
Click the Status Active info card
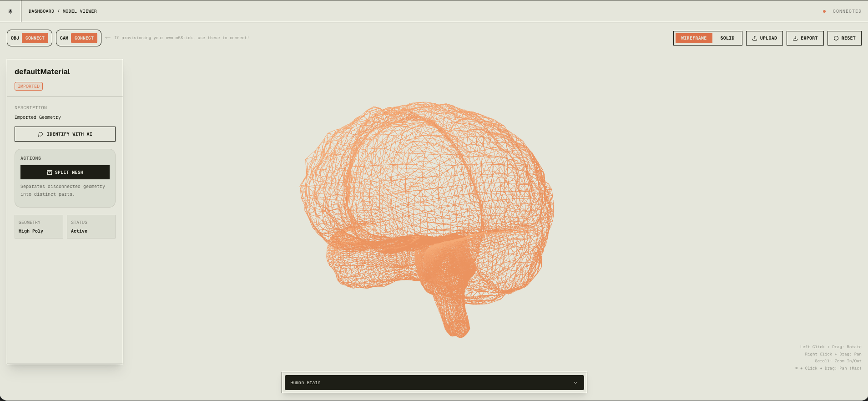tap(91, 227)
